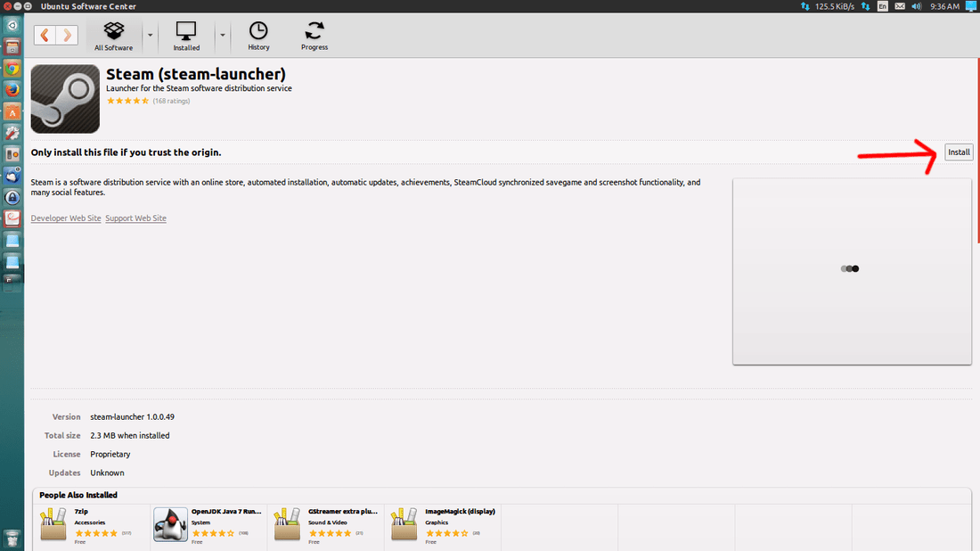980x551 pixels.
Task: Launch Firefox from the dock
Action: click(12, 89)
